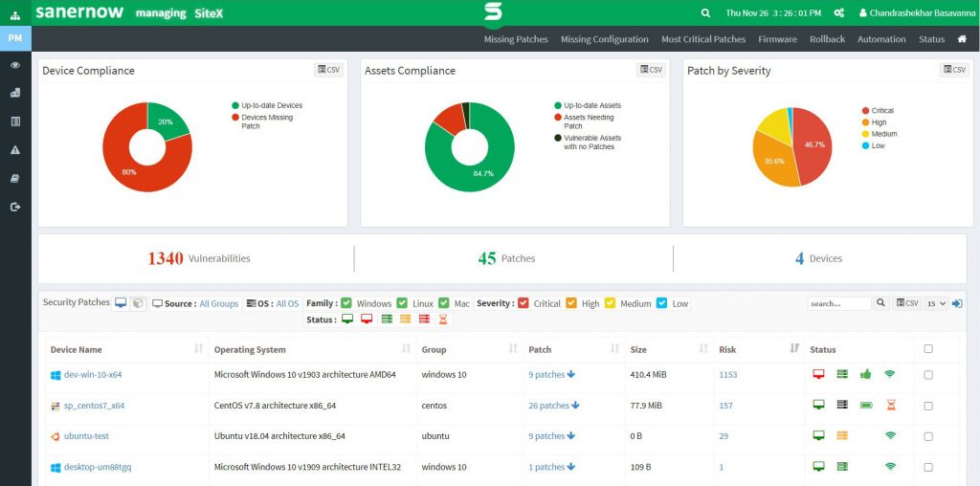The width and height of the screenshot is (980, 486).
Task: Open the page size 15 dropdown
Action: [x=936, y=303]
